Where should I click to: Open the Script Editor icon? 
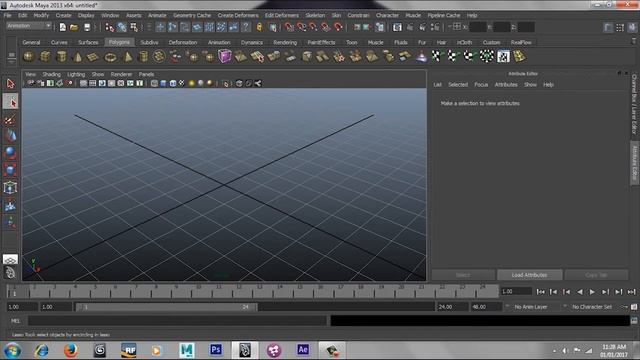coord(634,320)
